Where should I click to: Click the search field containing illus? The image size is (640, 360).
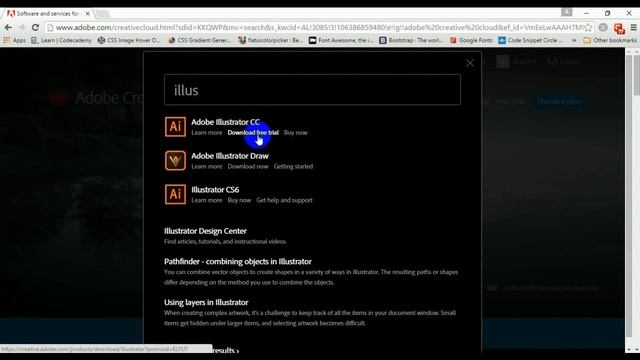(312, 90)
